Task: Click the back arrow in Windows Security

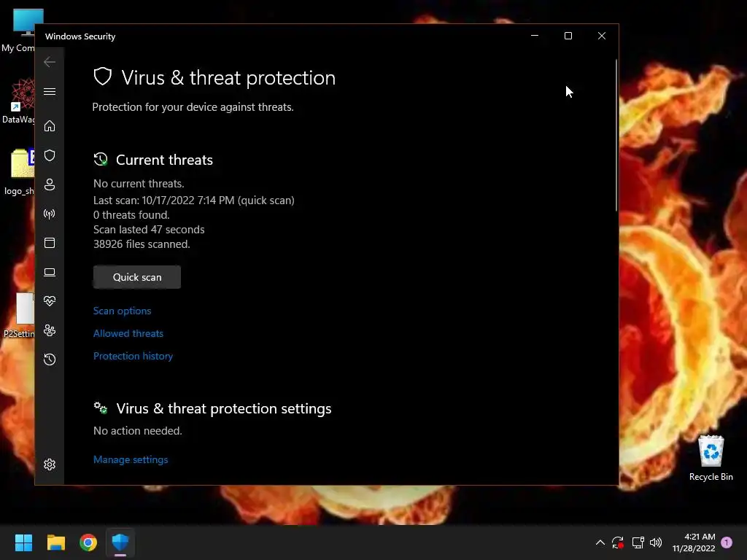Action: tap(50, 62)
